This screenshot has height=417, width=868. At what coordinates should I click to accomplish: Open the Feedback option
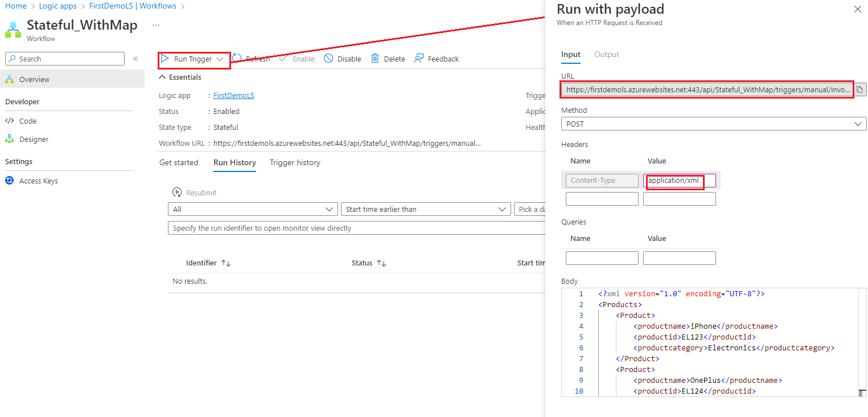pos(437,59)
